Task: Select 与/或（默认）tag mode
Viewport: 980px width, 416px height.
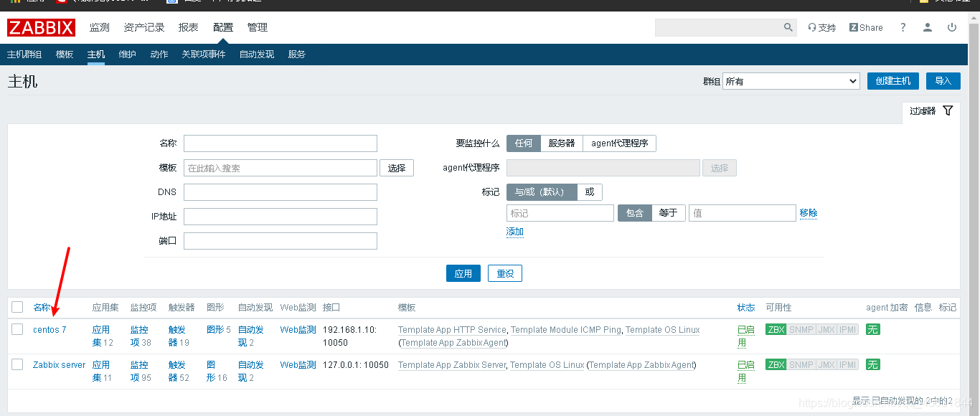Action: 542,192
